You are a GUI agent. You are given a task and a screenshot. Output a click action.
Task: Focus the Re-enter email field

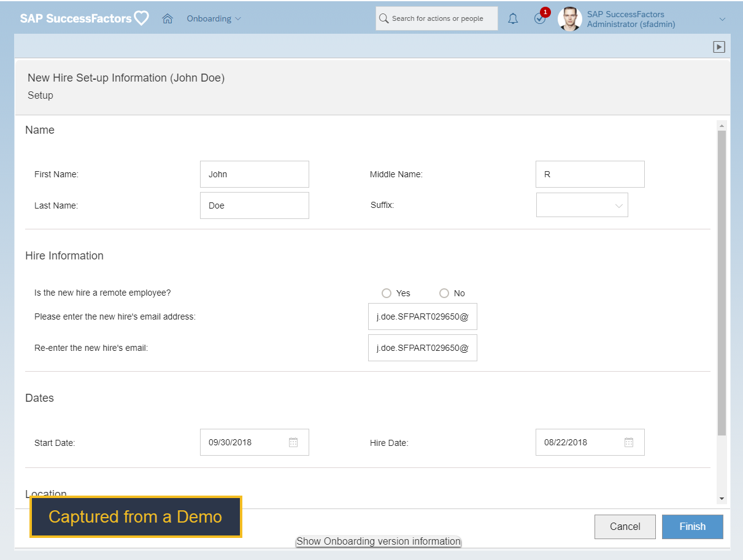423,348
